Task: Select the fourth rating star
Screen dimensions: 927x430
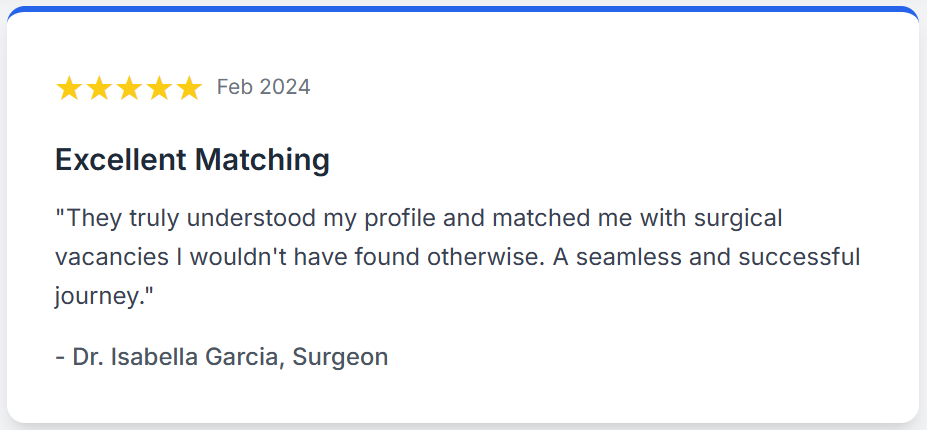Action: point(159,88)
